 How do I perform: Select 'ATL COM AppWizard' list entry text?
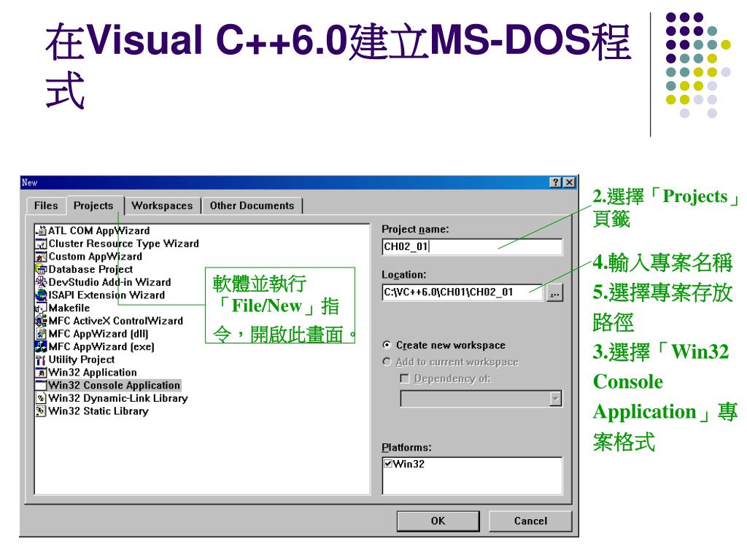coord(99,231)
